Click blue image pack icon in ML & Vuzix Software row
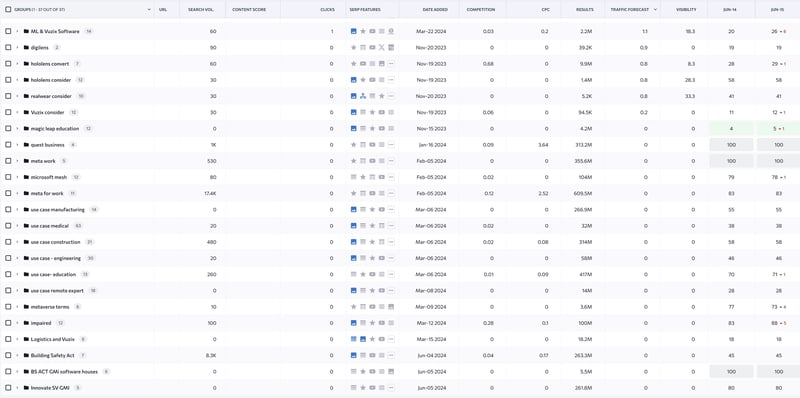Viewport: 800px width, 398px height. 354,31
